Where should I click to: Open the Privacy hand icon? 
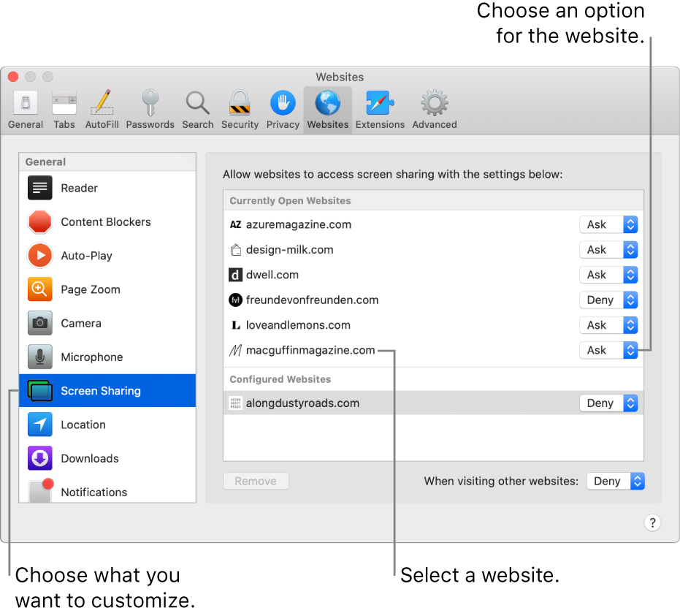click(x=283, y=103)
